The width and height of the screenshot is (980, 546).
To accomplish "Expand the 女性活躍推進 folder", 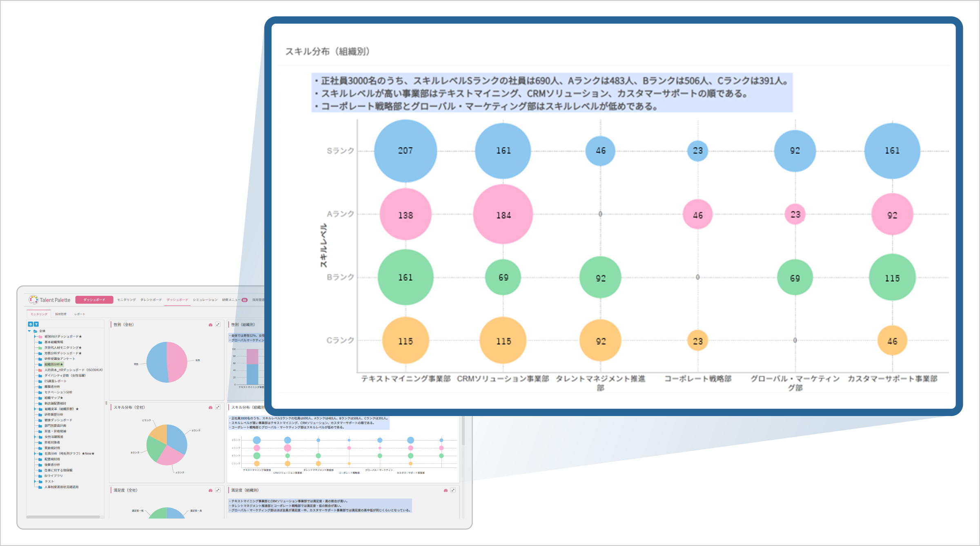I will click(x=35, y=437).
